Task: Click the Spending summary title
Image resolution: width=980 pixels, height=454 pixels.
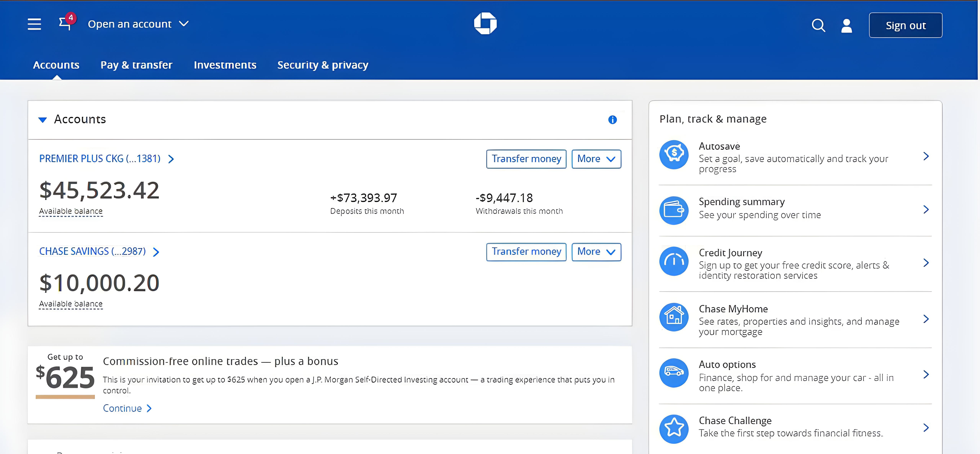Action: pyautogui.click(x=742, y=202)
